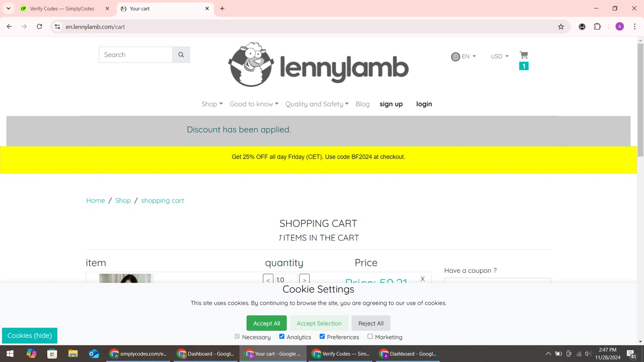Click the search magnifier button
The width and height of the screenshot is (644, 362).
point(181,55)
